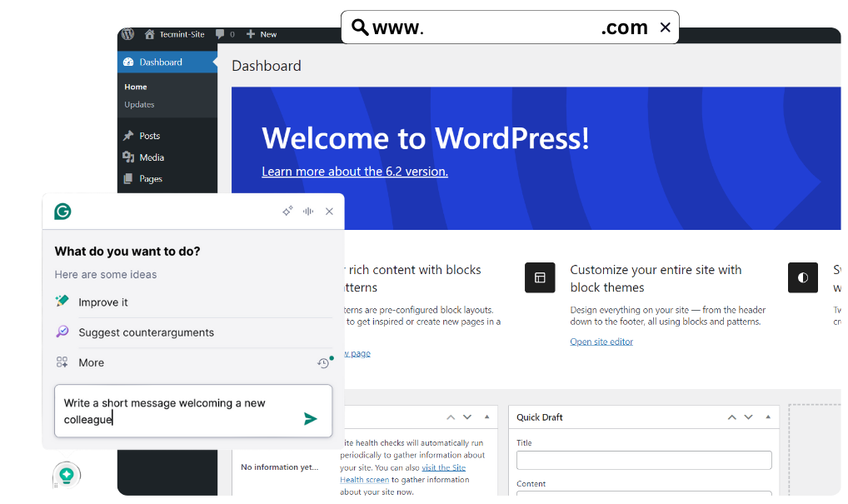Open the Home submenu item
Viewport: 848px width, 504px height.
135,87
